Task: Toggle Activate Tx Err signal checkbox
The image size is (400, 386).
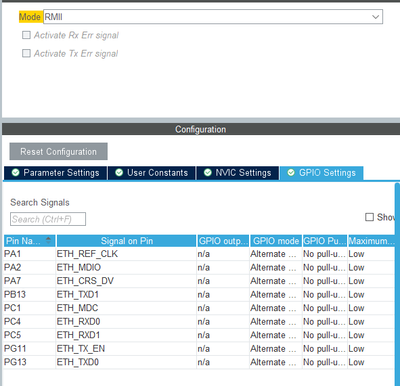Action: pyautogui.click(x=26, y=53)
